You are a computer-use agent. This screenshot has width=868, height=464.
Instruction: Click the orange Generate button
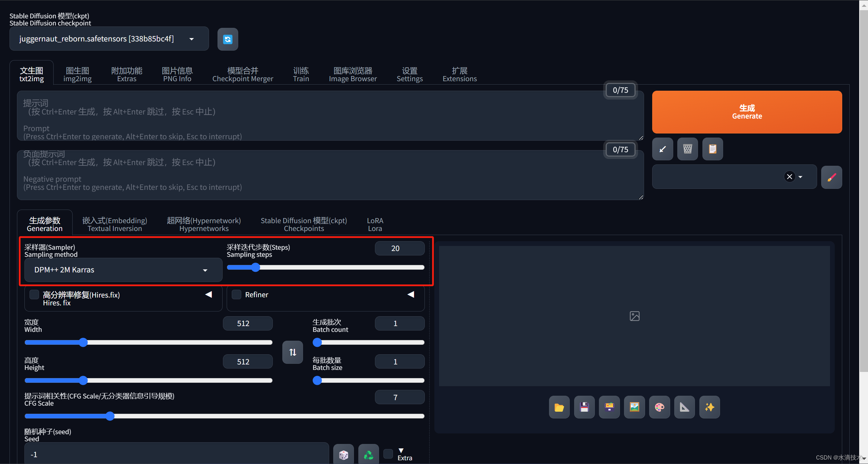coord(747,112)
